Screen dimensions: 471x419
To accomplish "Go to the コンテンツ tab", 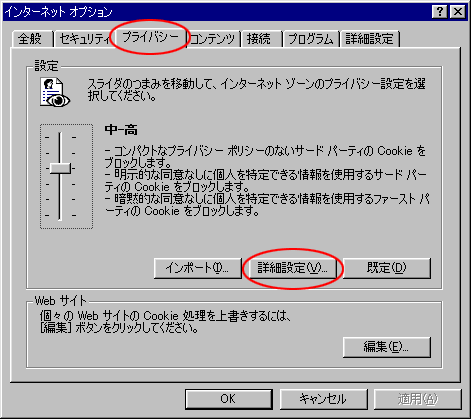I will click(213, 39).
